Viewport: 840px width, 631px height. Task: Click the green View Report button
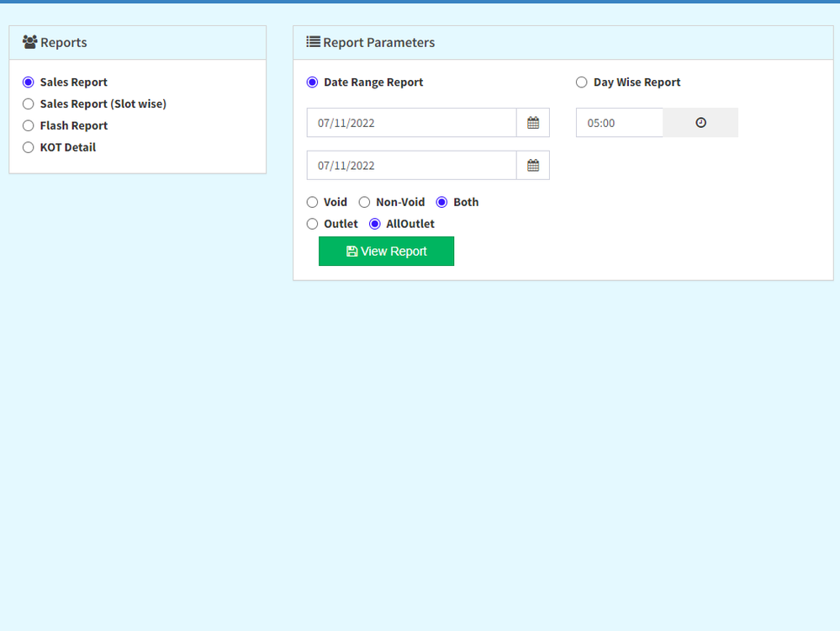click(x=386, y=252)
